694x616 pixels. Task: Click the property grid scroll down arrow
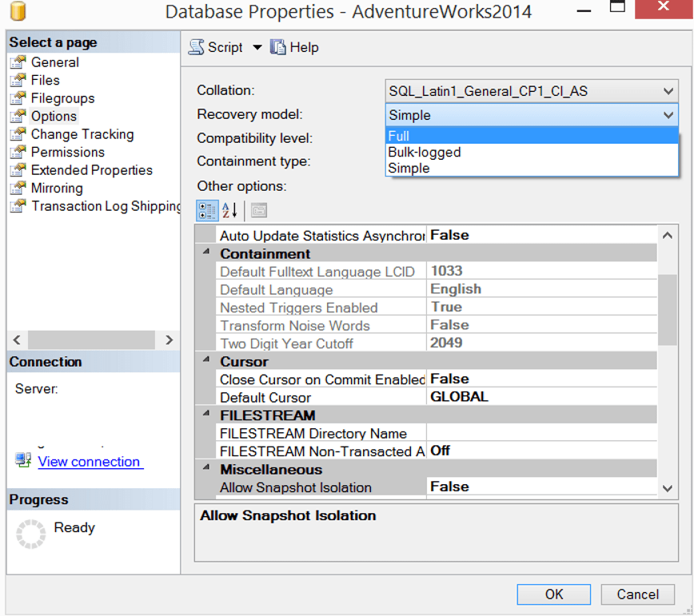click(x=668, y=489)
